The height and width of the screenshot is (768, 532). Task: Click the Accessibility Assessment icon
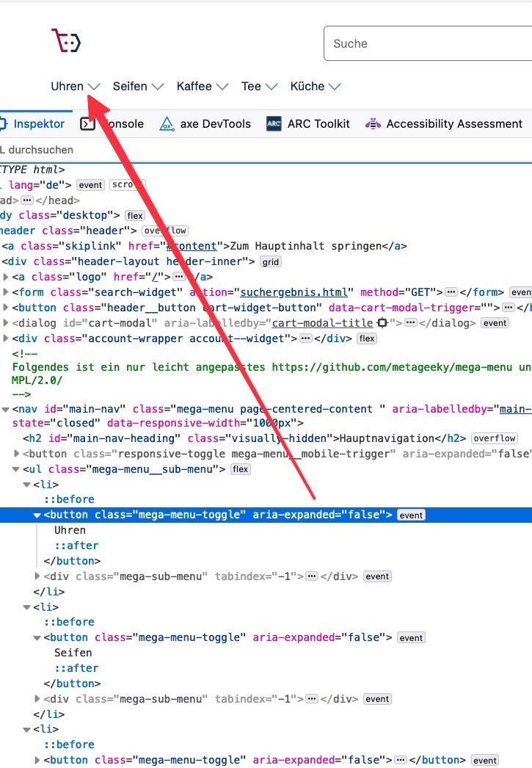tap(373, 124)
